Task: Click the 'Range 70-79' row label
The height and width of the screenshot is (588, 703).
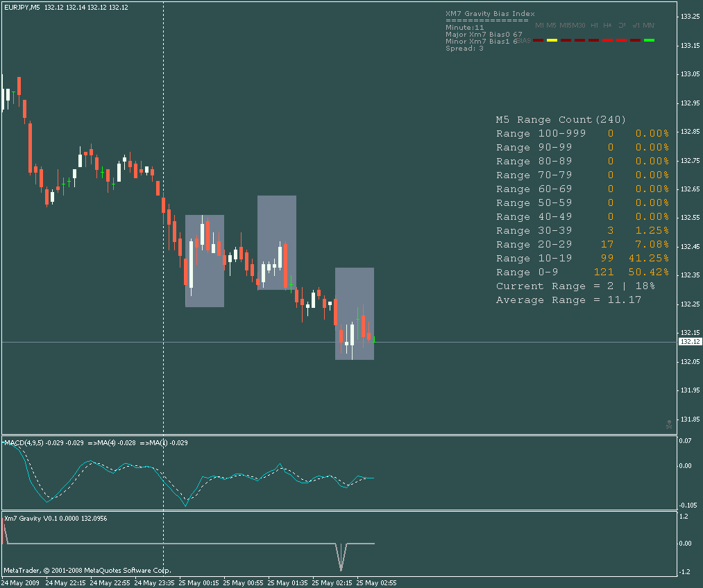Action: (534, 175)
